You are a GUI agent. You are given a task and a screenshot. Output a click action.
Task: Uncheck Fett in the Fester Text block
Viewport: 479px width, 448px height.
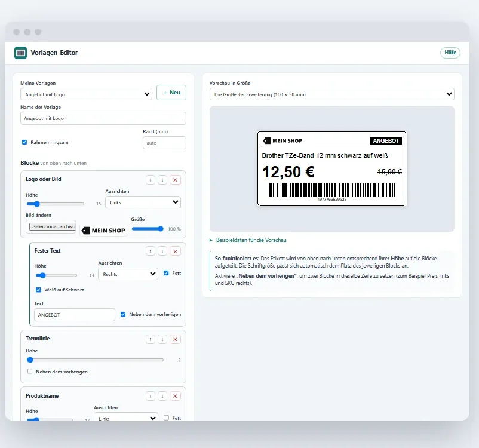(166, 273)
